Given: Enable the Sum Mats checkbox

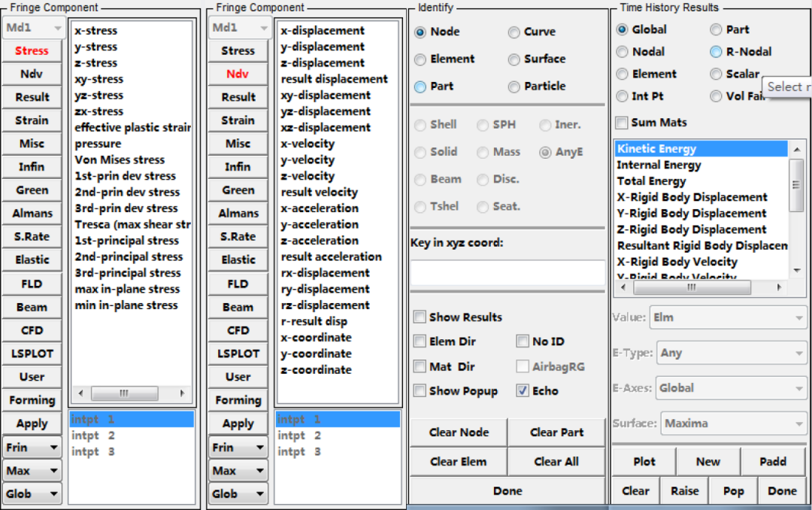Looking at the screenshot, I should [622, 123].
